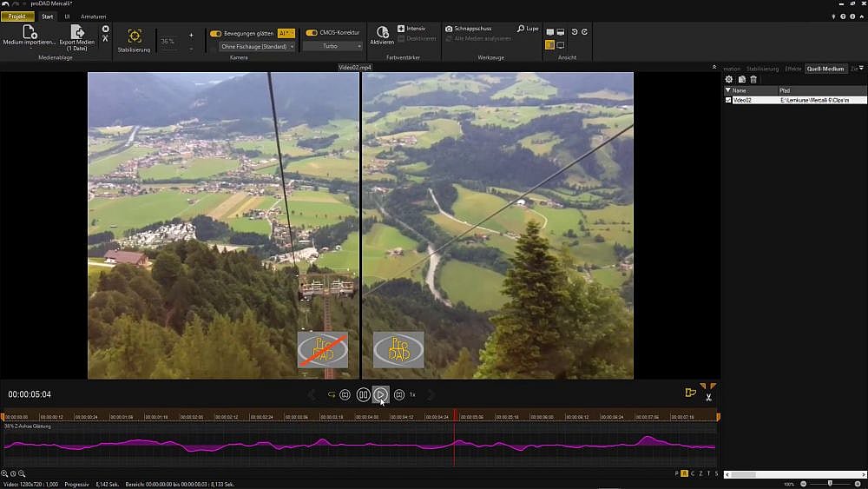Open the Turbo mode dropdown

(332, 46)
